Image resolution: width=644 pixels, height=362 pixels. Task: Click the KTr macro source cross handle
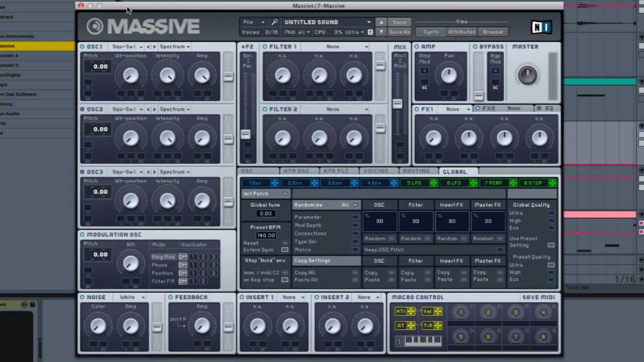coord(411,312)
